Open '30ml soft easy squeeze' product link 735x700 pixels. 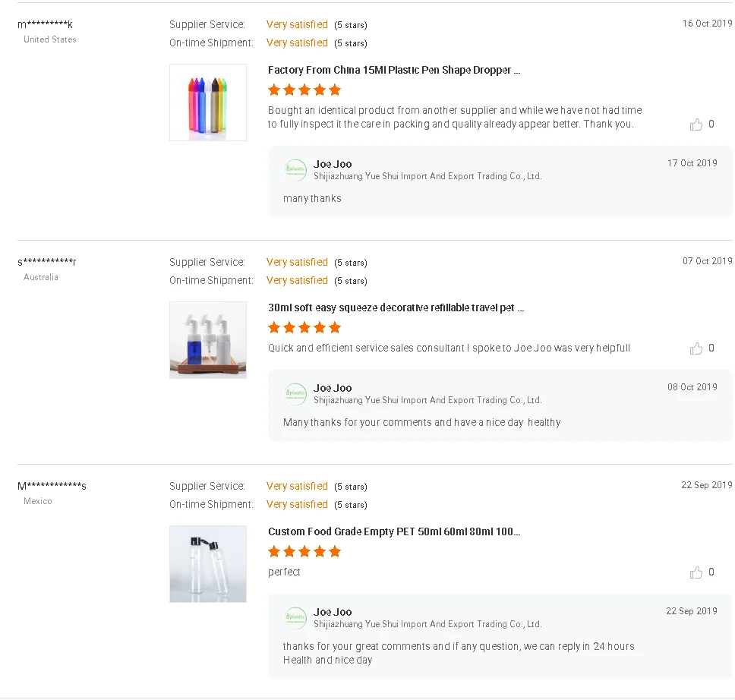[x=396, y=307]
